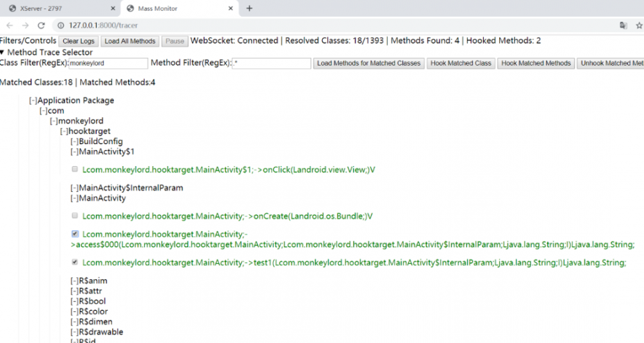Close the XServer - 2797 tab
The width and height of the screenshot is (644, 343).
[113, 8]
